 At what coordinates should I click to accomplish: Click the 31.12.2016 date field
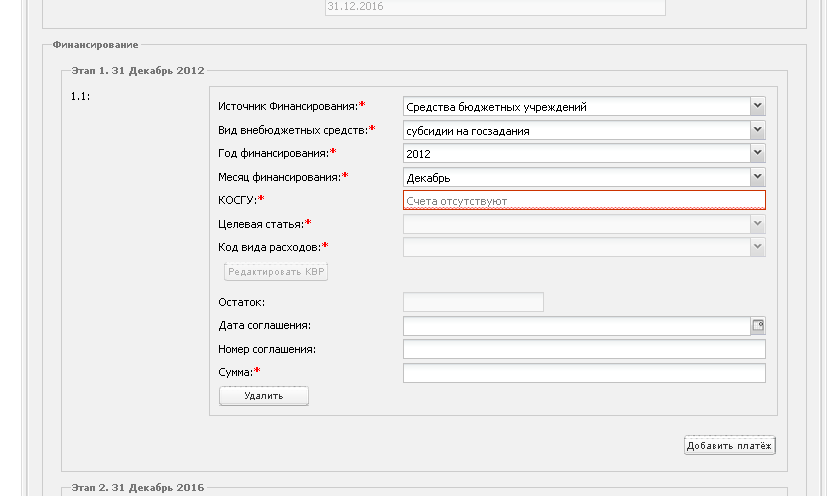(x=495, y=7)
